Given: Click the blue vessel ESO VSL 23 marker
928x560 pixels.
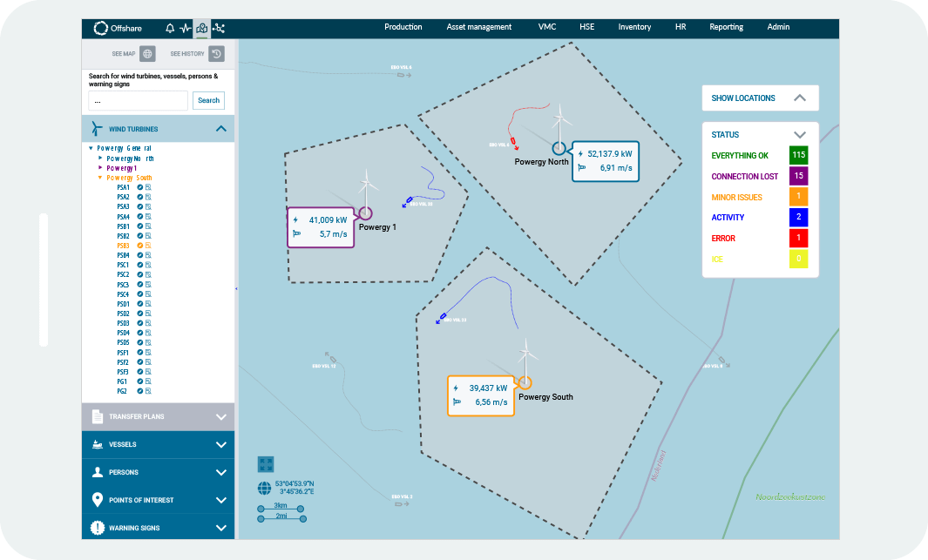Looking at the screenshot, I should 442,318.
